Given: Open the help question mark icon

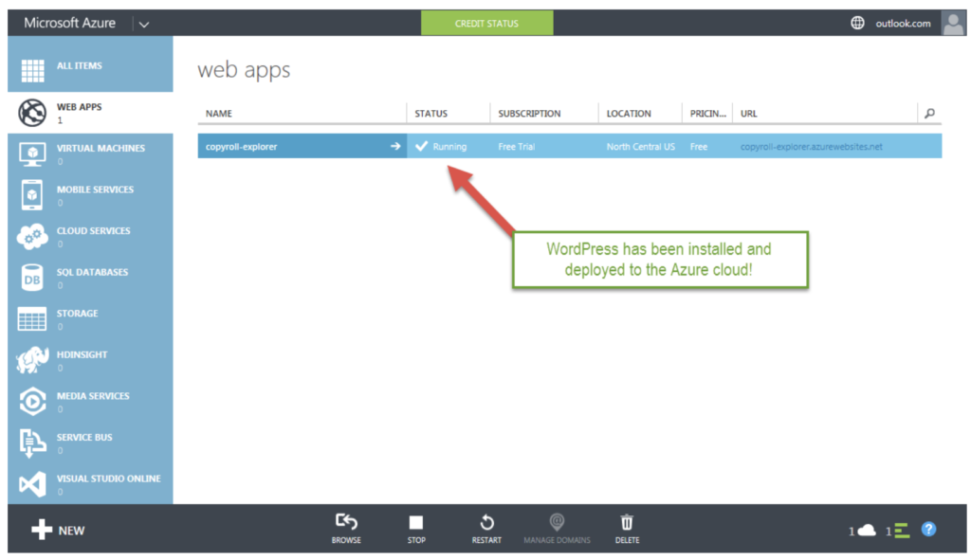Looking at the screenshot, I should 928,530.
